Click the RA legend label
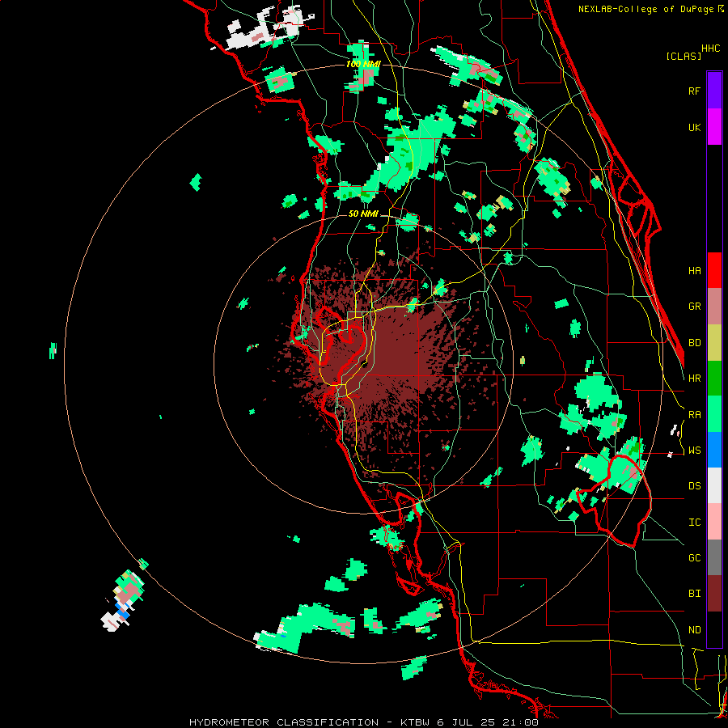728x728 pixels. point(695,415)
